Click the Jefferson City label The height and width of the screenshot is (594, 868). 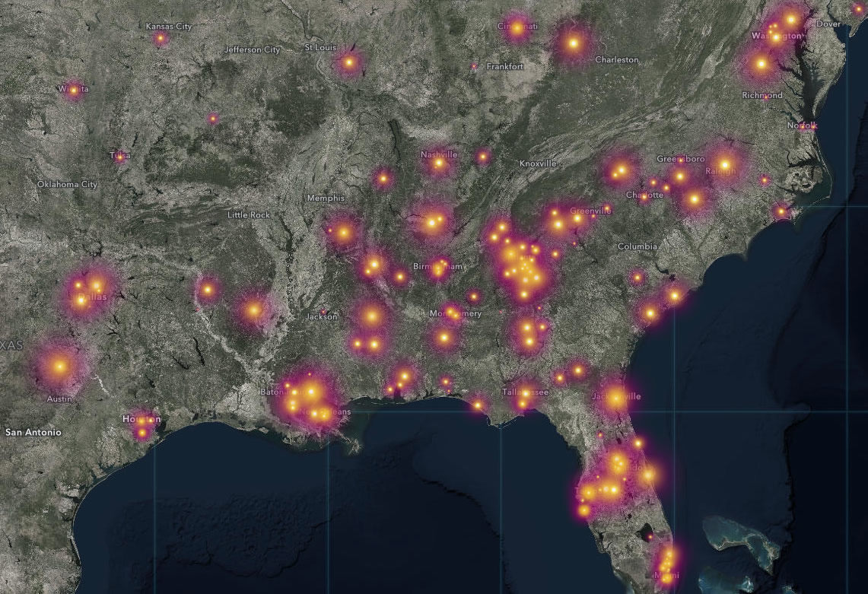[253, 50]
